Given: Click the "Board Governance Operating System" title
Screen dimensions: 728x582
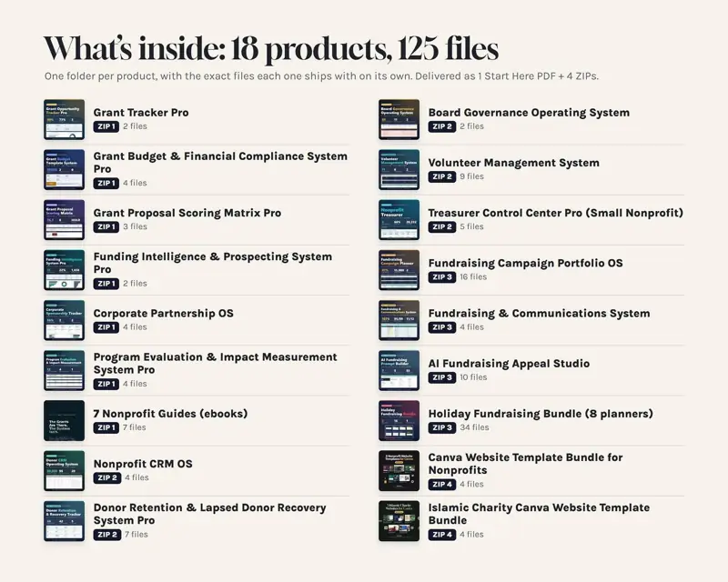Looking at the screenshot, I should pyautogui.click(x=529, y=113).
